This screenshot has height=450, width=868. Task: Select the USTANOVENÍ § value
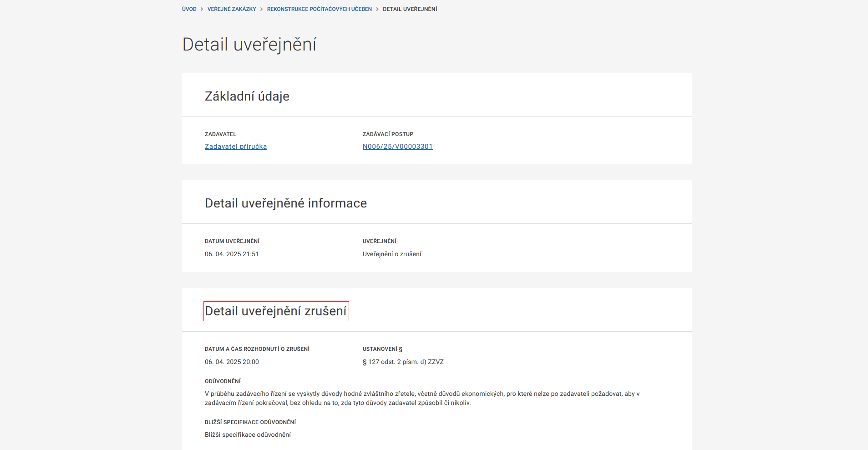[403, 362]
